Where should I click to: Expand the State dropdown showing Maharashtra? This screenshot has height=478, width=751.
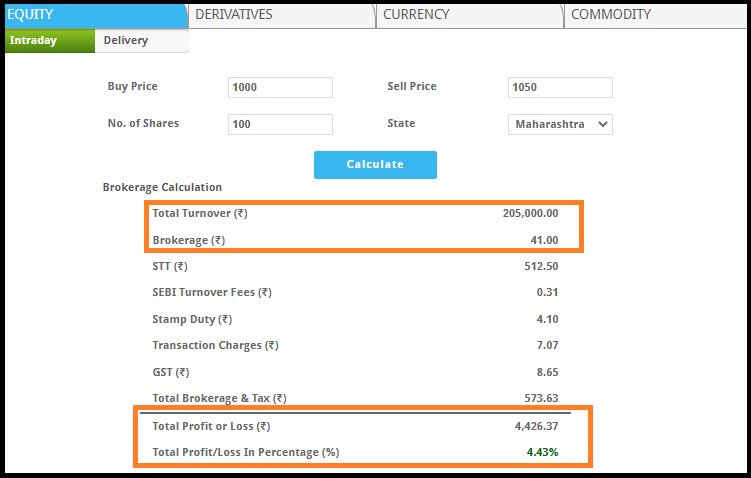[560, 125]
